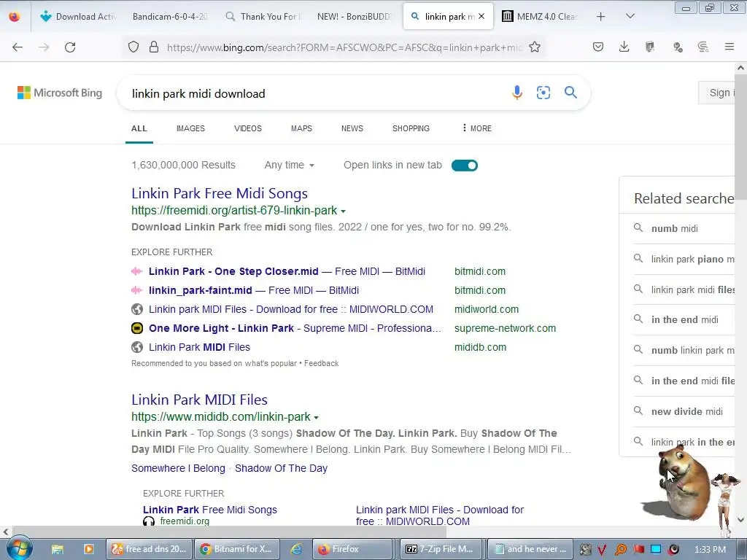Select the in the end midi related search
747x560 pixels.
684,319
